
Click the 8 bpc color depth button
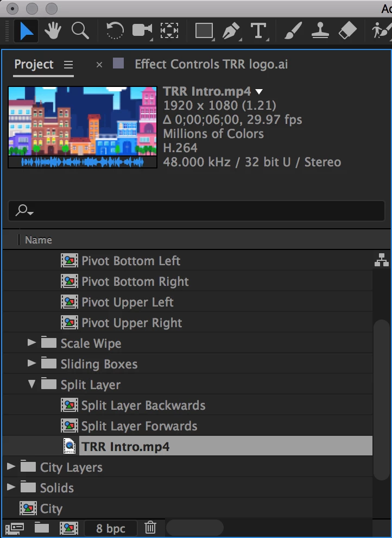tap(111, 528)
